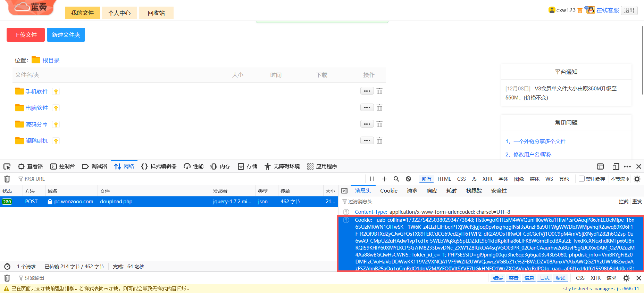Expand the options menu for 电脑软件 folder
644x293 pixels.
point(367,108)
